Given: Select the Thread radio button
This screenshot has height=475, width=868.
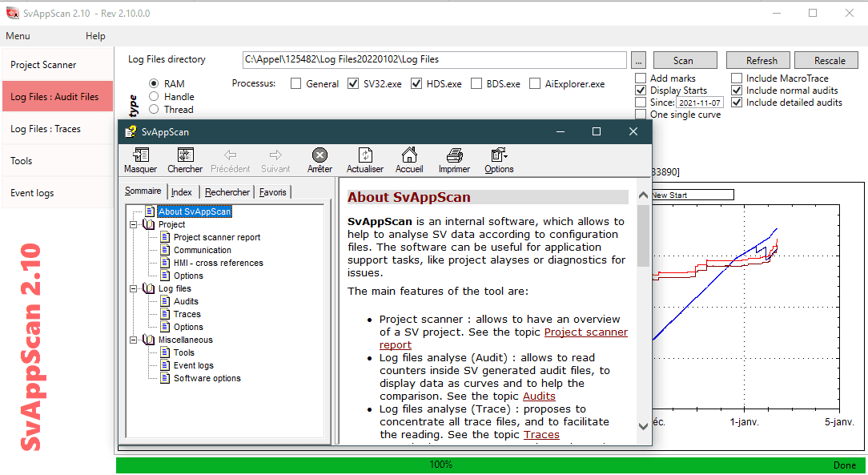Looking at the screenshot, I should coord(154,109).
